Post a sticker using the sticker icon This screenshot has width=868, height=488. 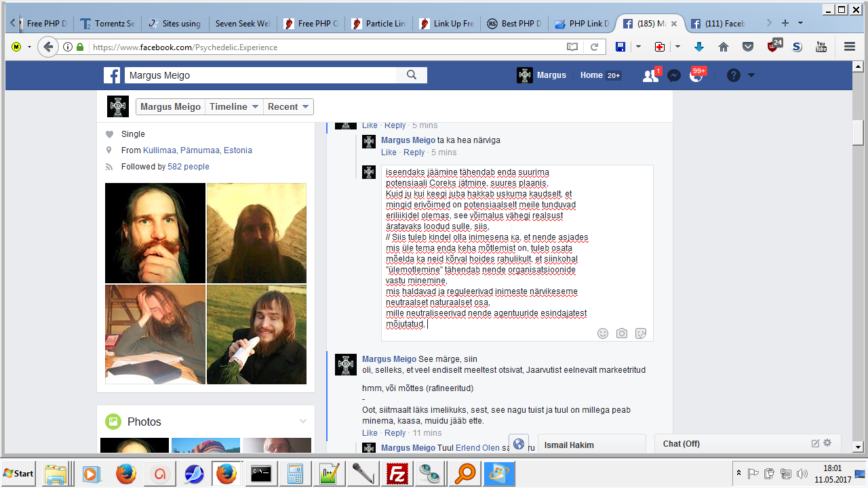pyautogui.click(x=641, y=333)
